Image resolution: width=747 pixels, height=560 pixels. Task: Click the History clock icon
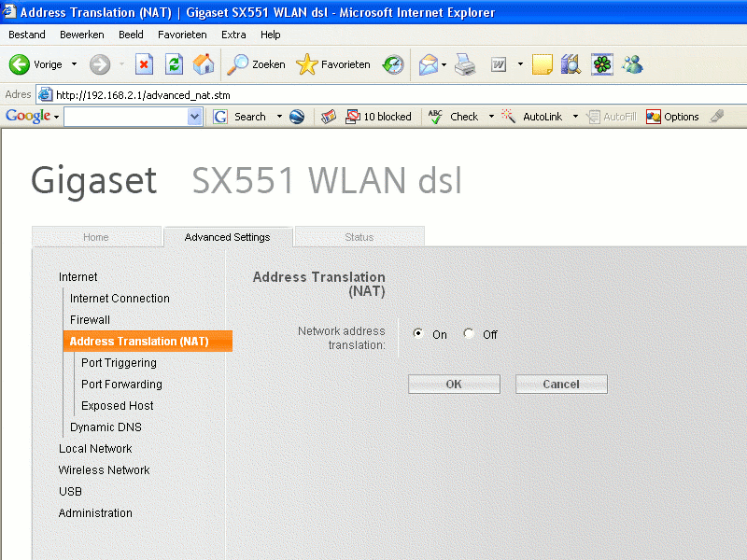point(393,64)
